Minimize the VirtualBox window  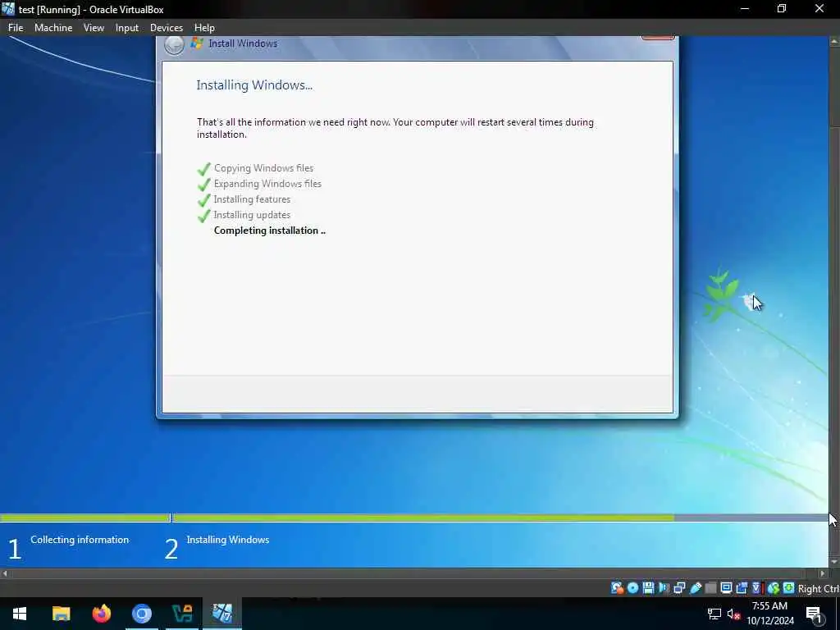point(744,9)
